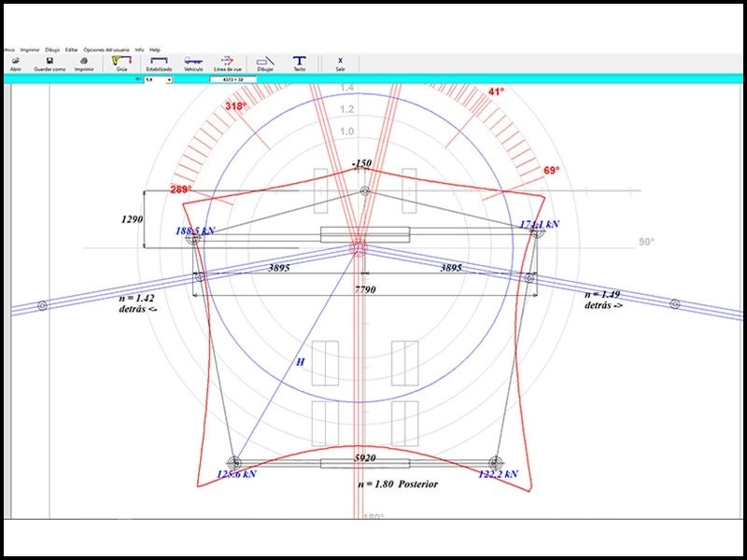This screenshot has height=560, width=747.
Task: Select the Dibujar drawing tool
Action: pos(265,63)
